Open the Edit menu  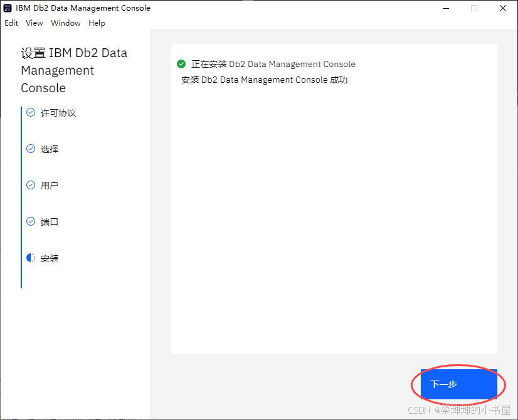point(11,23)
